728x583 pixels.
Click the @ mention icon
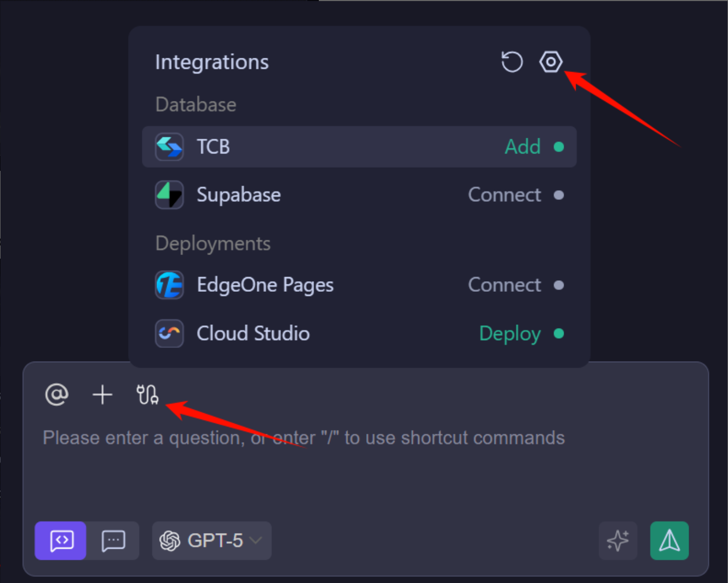(57, 394)
